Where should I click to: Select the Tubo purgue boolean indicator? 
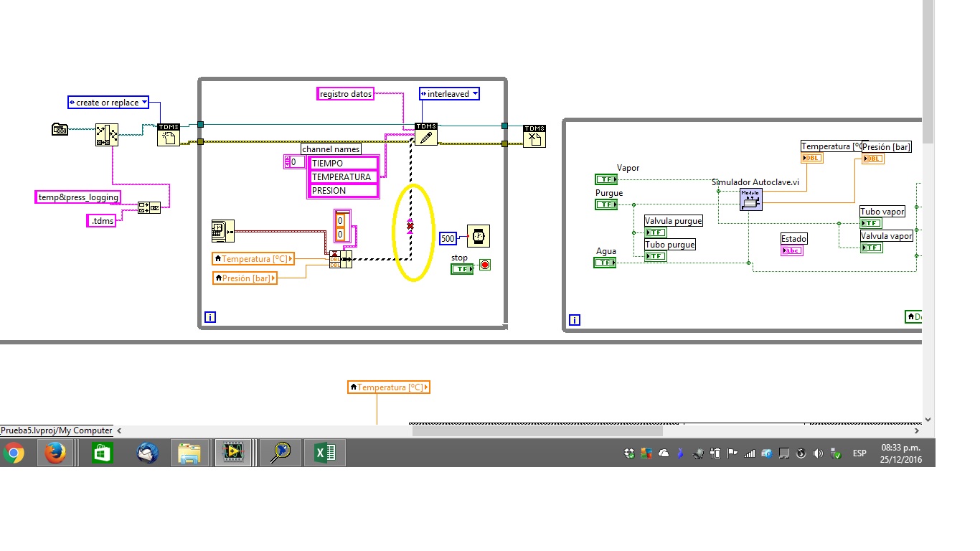coord(655,256)
